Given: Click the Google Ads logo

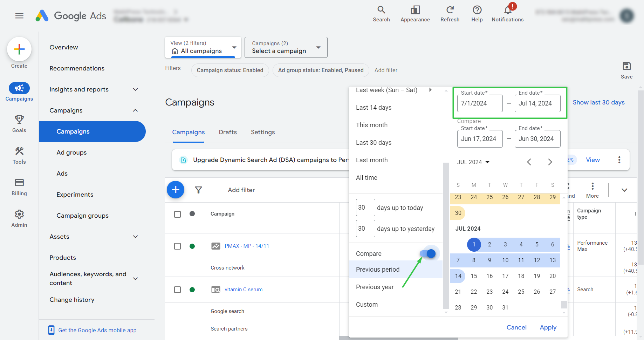Looking at the screenshot, I should tap(71, 16).
